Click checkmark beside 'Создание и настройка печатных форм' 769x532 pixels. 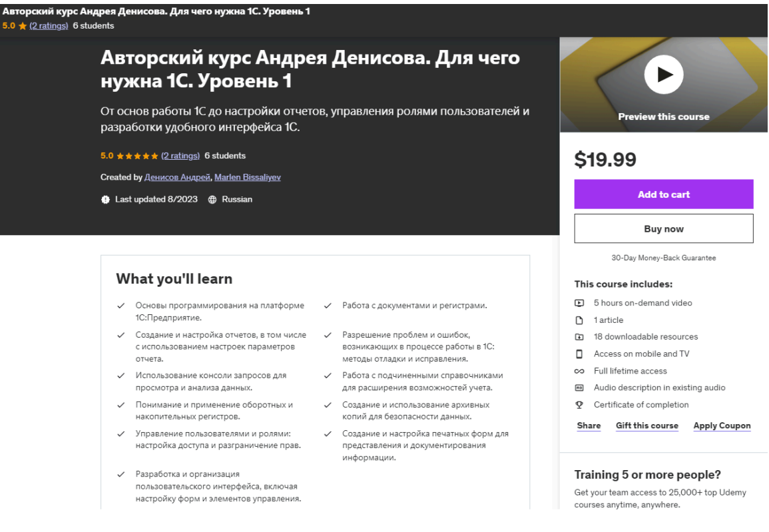(x=328, y=434)
